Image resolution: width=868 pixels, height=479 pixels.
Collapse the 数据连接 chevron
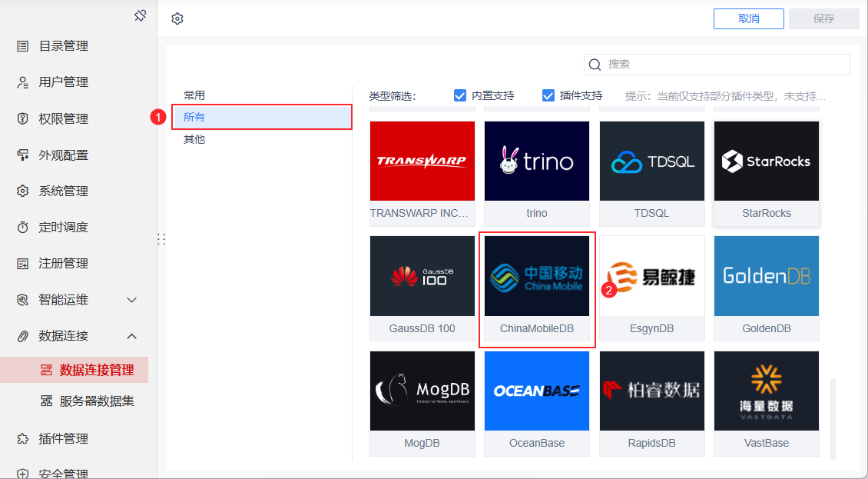[132, 336]
